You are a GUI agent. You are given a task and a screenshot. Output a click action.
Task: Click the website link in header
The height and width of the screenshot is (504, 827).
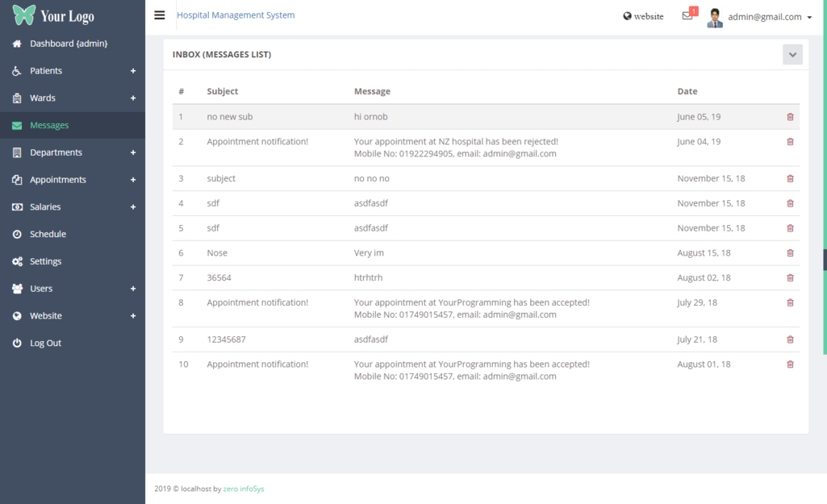pyautogui.click(x=643, y=16)
